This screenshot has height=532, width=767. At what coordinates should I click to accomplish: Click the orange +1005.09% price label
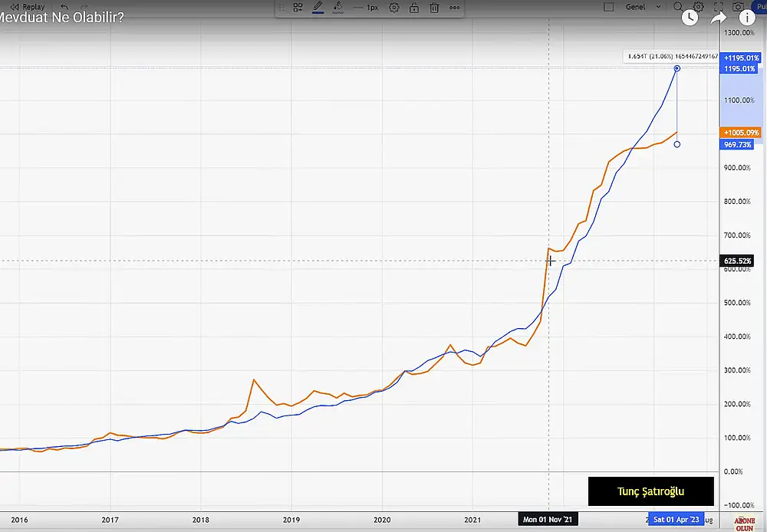741,133
